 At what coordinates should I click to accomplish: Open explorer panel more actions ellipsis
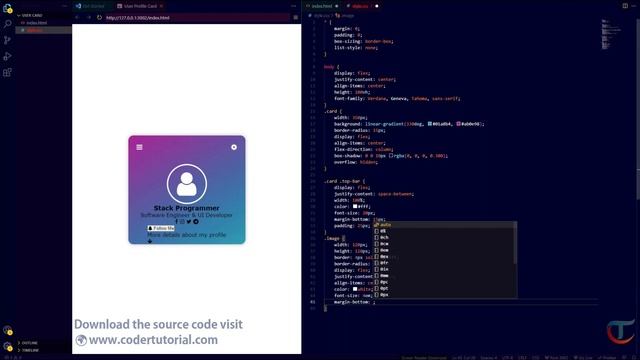(x=64, y=6)
